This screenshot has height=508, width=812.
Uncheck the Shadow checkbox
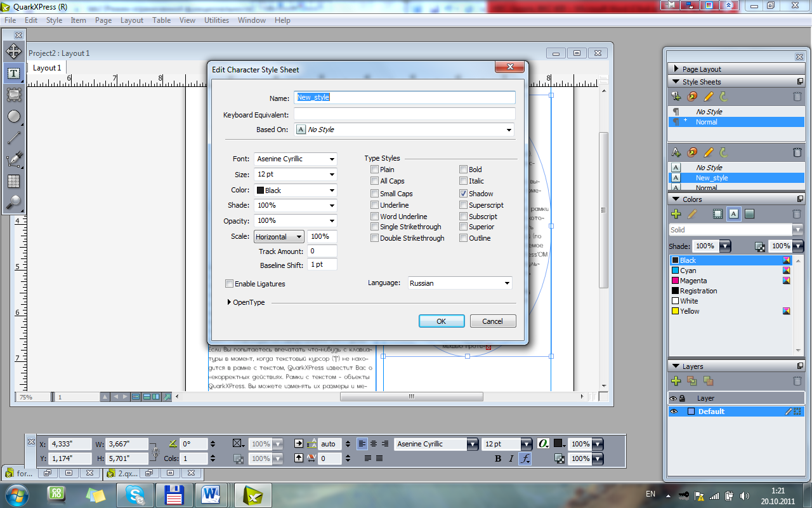click(464, 194)
